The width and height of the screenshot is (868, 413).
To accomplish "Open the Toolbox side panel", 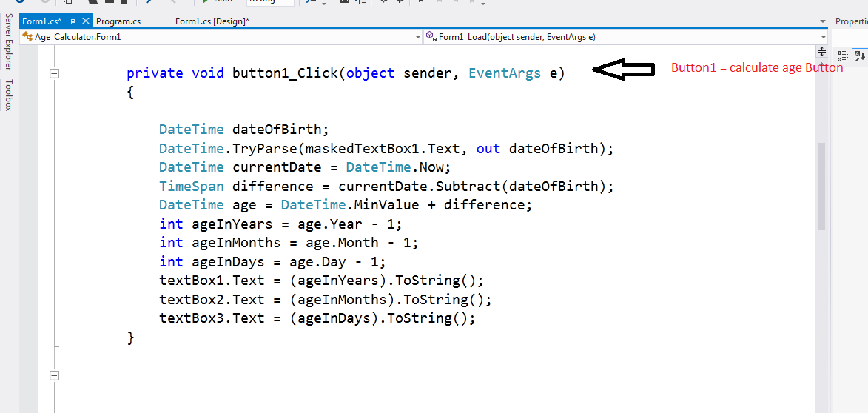I will coord(8,95).
